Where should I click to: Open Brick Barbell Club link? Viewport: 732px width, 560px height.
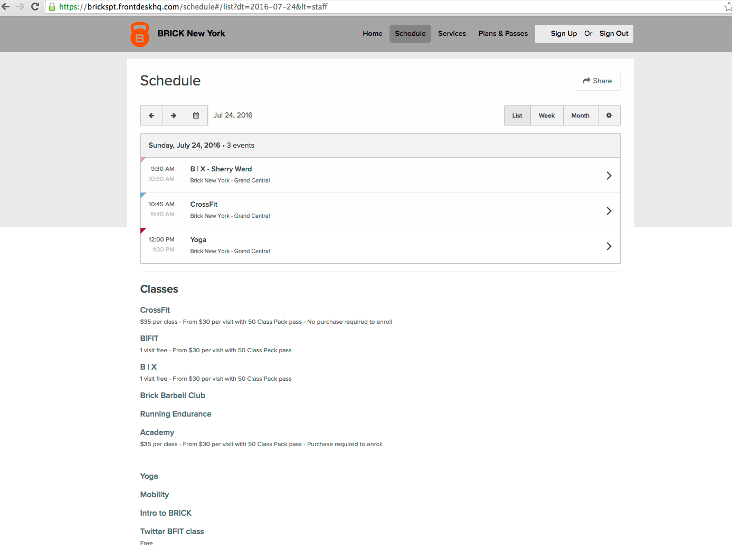[173, 395]
